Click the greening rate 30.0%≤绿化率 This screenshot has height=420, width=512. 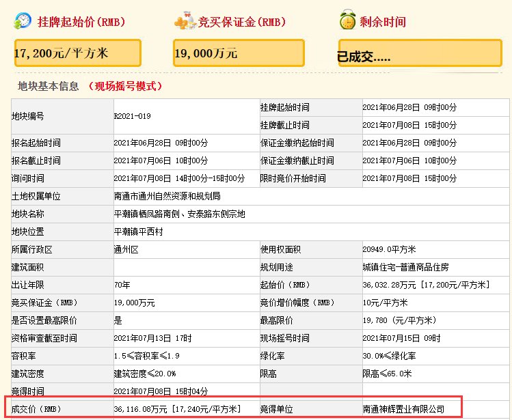coord(389,356)
